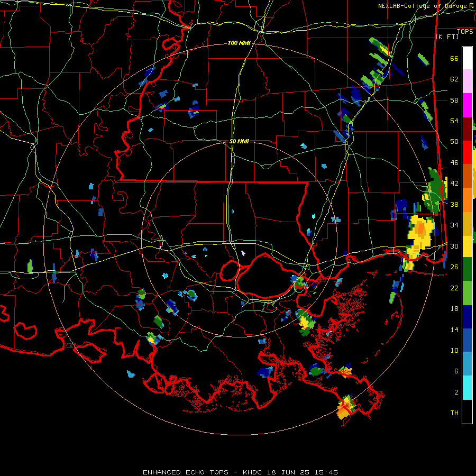476x476 pixels.
Task: Select the 62 value on the legend
Action: coord(454,79)
